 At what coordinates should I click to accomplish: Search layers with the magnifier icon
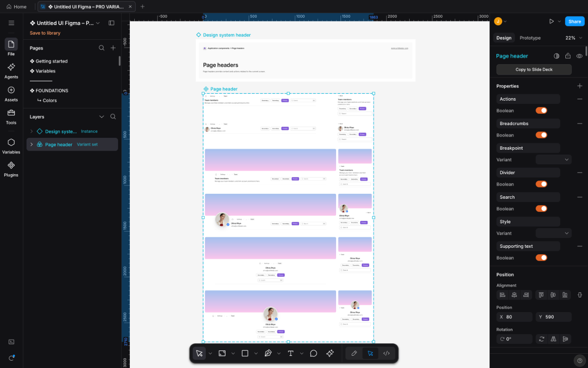pos(113,117)
